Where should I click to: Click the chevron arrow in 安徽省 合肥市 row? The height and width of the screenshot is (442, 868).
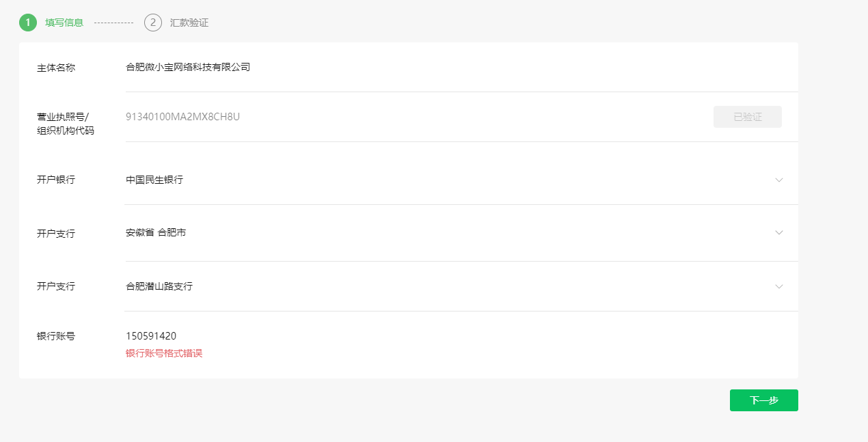pyautogui.click(x=778, y=233)
